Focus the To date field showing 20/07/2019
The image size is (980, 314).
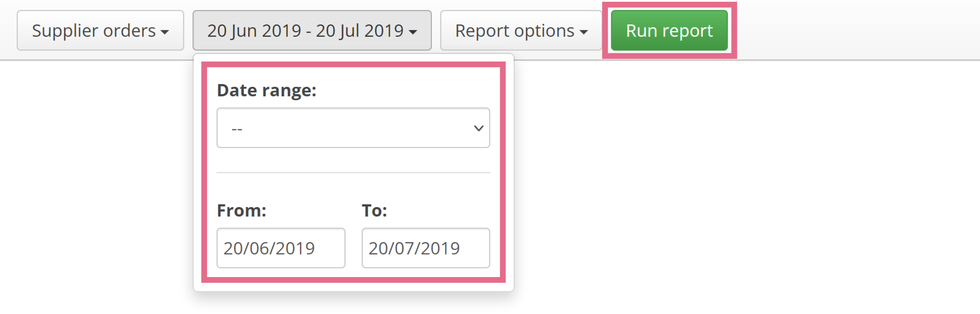(x=426, y=248)
